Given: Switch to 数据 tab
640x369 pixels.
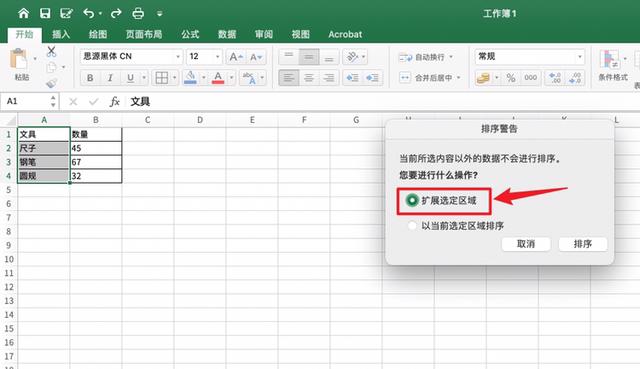Looking at the screenshot, I should 227,34.
